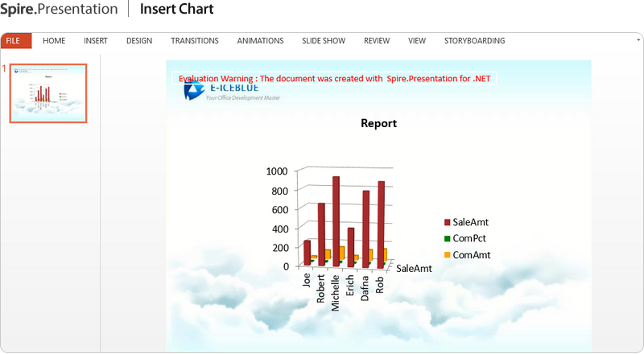
Task: Open the REVIEW tab
Action: click(x=377, y=41)
